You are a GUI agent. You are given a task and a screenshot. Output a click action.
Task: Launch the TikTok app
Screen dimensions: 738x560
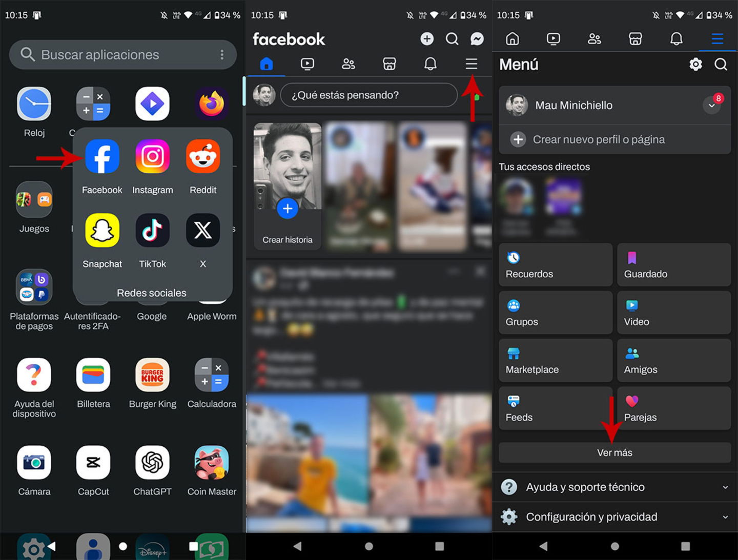[x=152, y=231]
